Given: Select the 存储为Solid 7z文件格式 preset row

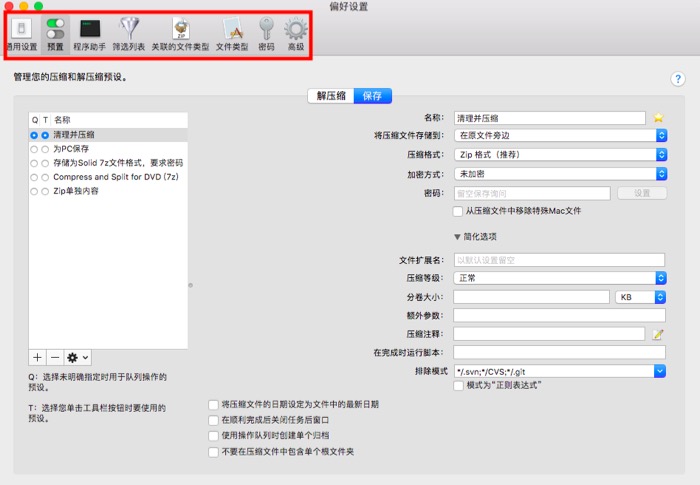Looking at the screenshot, I should pos(108,163).
